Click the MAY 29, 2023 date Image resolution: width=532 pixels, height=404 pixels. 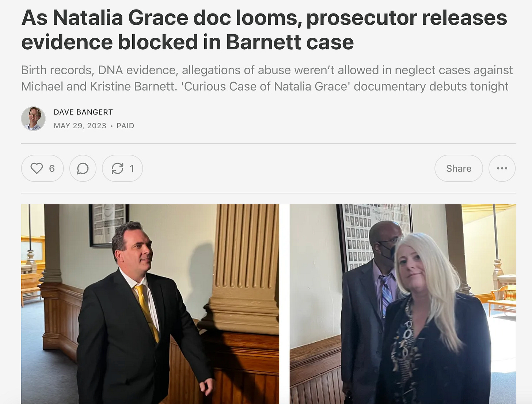(80, 126)
